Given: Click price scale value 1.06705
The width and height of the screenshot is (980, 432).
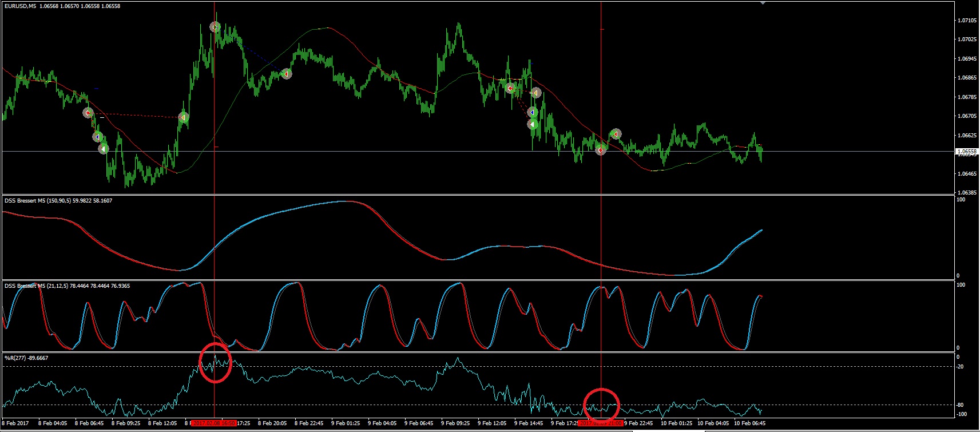Looking at the screenshot, I should coord(967,116).
